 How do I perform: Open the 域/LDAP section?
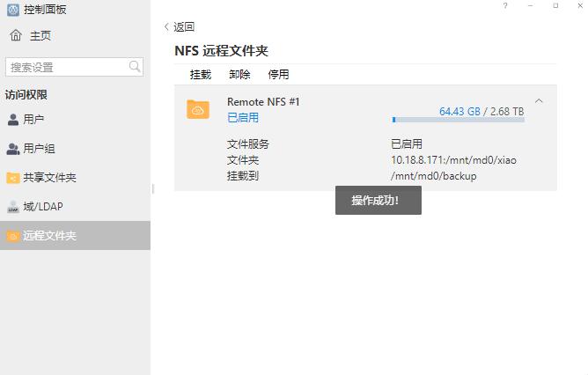[42, 207]
